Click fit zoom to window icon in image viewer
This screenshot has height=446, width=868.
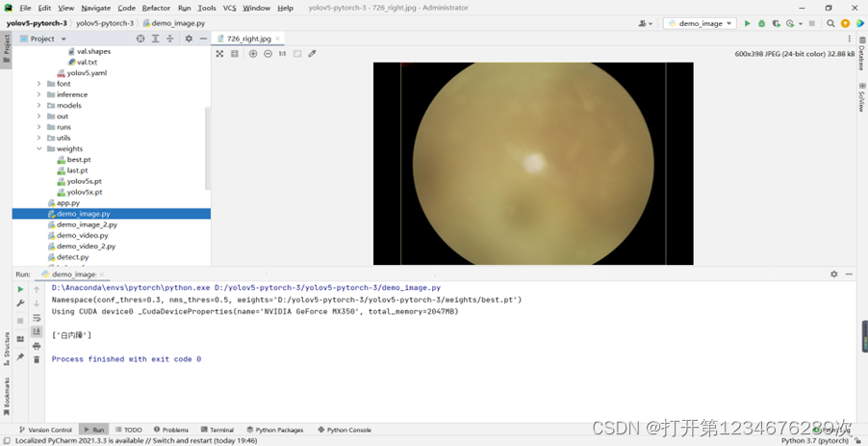219,54
